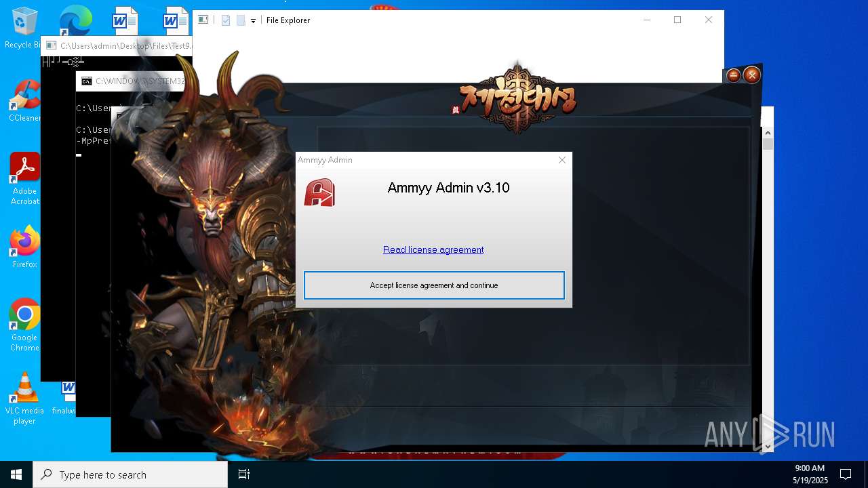Close the File Explorer window
The image size is (868, 488).
click(x=709, y=20)
